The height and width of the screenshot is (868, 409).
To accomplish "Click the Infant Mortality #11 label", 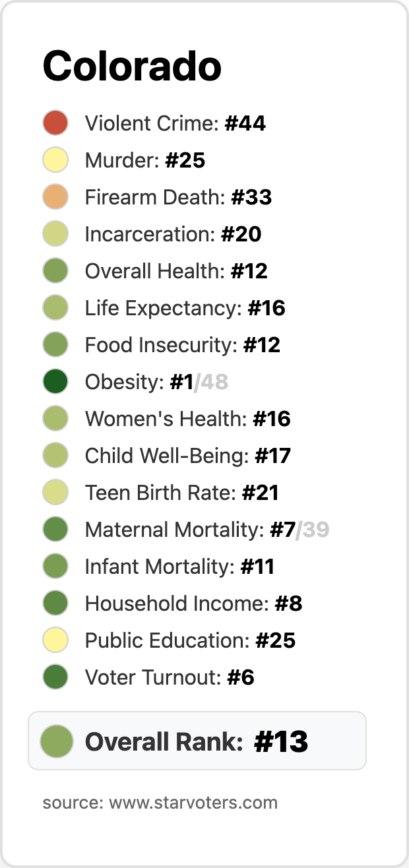I will tap(179, 567).
